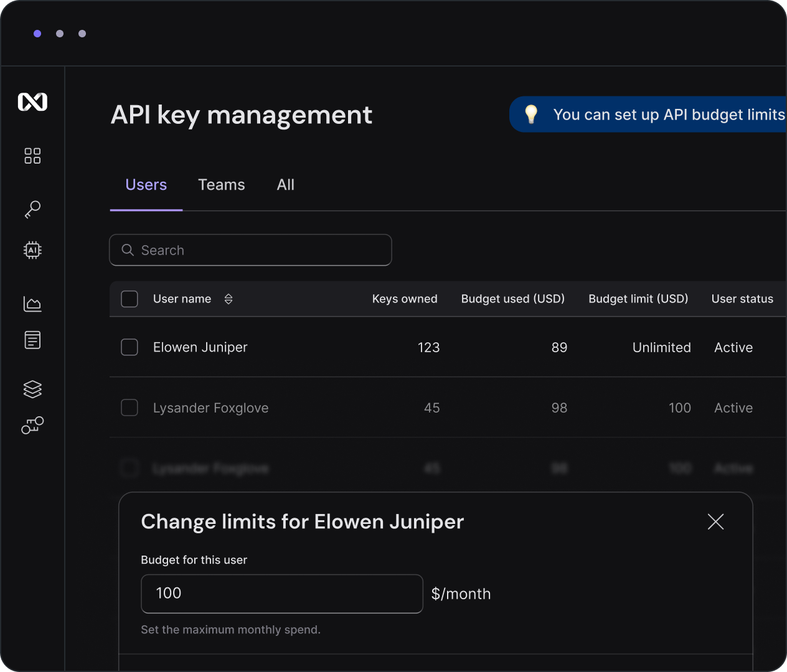The width and height of the screenshot is (787, 672).
Task: Click Elowen Juniper's Active status
Action: coord(733,347)
